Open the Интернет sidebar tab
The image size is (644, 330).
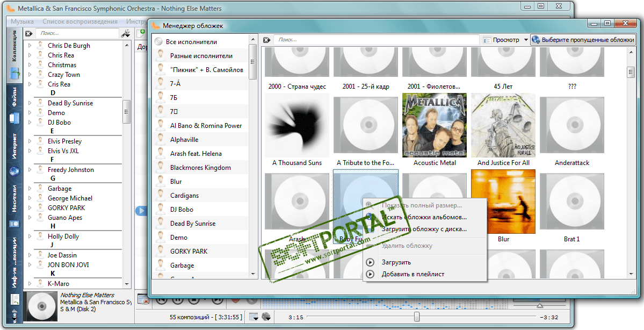click(15, 155)
